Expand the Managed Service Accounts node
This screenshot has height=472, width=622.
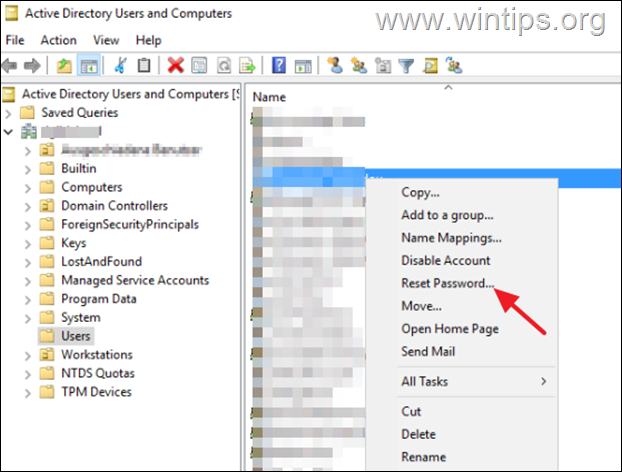tap(27, 281)
